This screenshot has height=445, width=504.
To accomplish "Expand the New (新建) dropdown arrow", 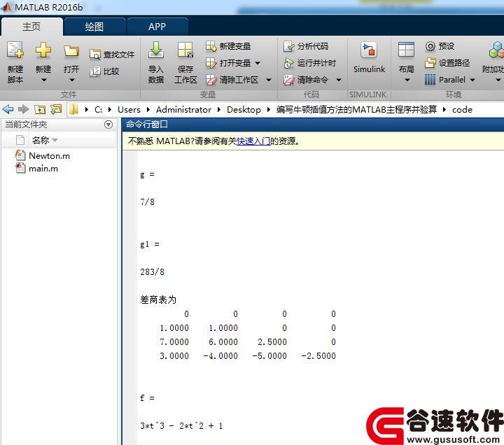I will [43, 80].
